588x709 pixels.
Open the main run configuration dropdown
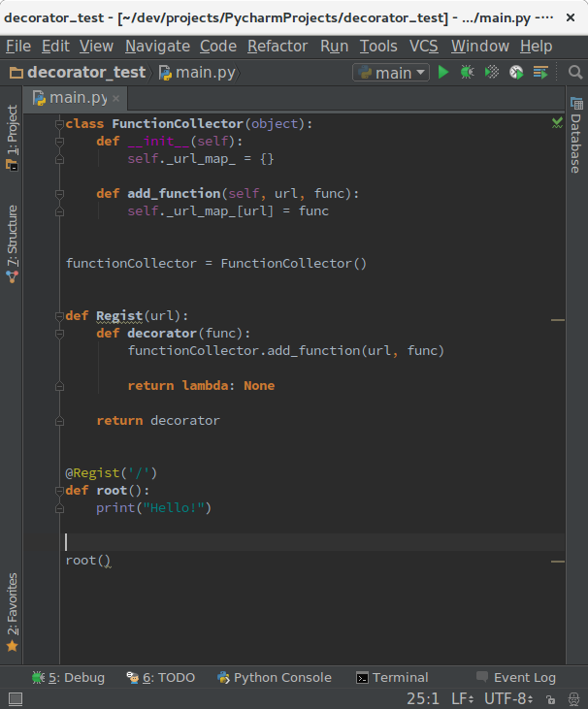coord(392,73)
